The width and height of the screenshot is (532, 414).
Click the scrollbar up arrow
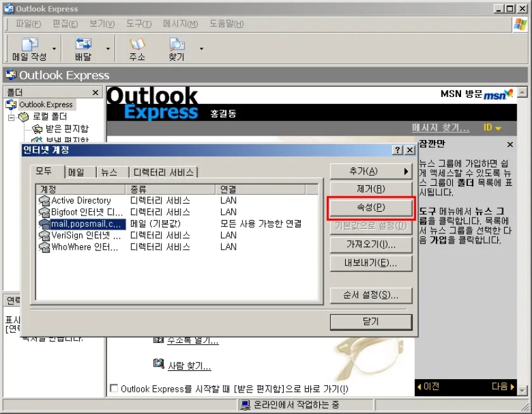522,92
